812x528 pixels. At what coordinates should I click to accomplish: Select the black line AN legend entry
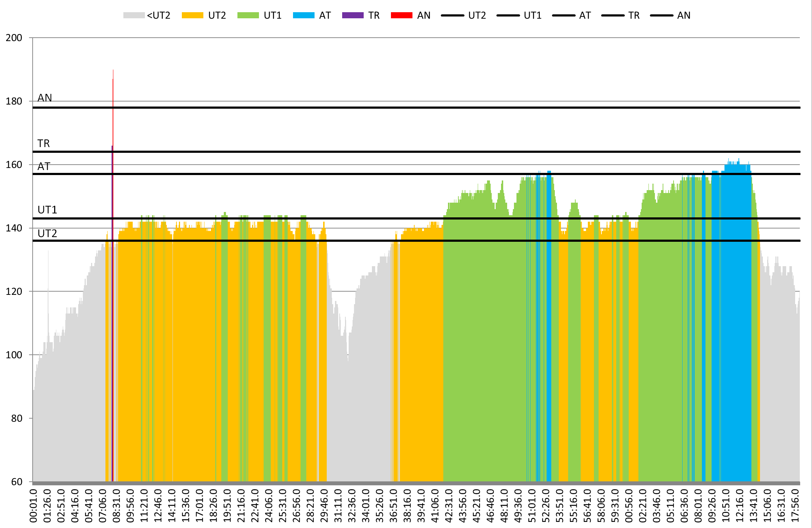pyautogui.click(x=662, y=15)
